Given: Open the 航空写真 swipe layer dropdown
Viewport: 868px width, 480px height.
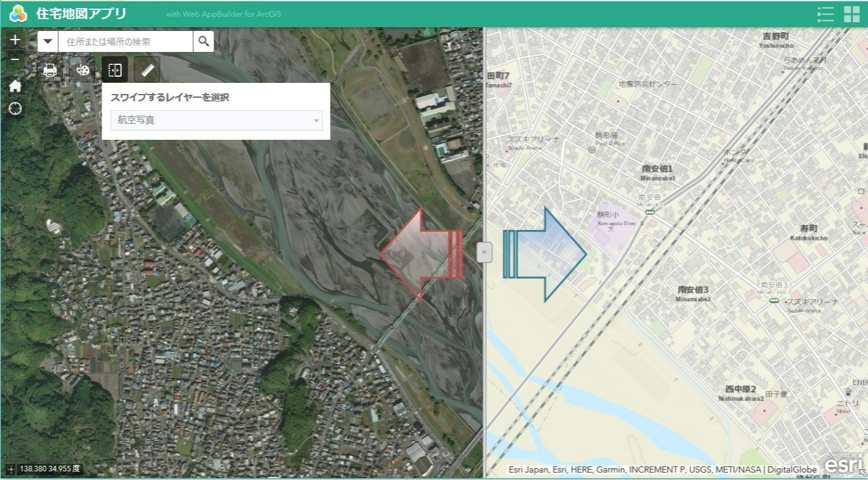Looking at the screenshot, I should (217, 120).
